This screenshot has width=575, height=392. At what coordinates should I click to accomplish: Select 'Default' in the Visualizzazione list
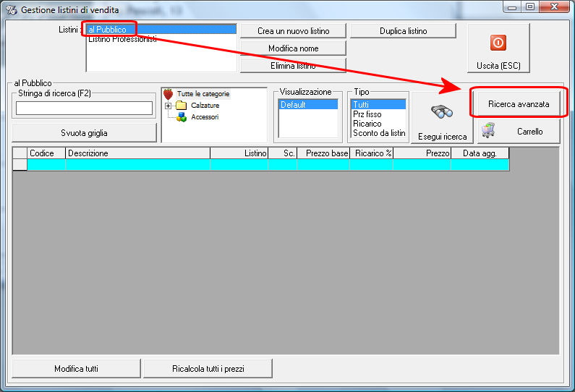[x=308, y=104]
